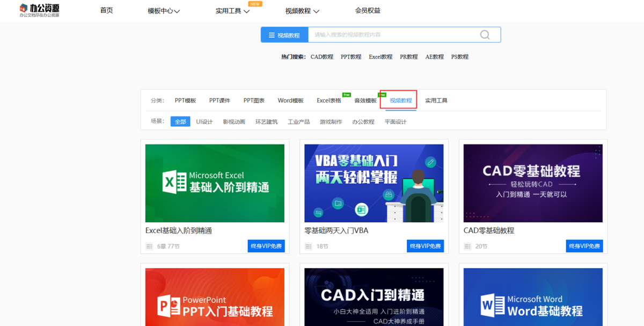644x326 pixels.
Task: Open the 视频教程 search category selector
Action: [x=284, y=35]
